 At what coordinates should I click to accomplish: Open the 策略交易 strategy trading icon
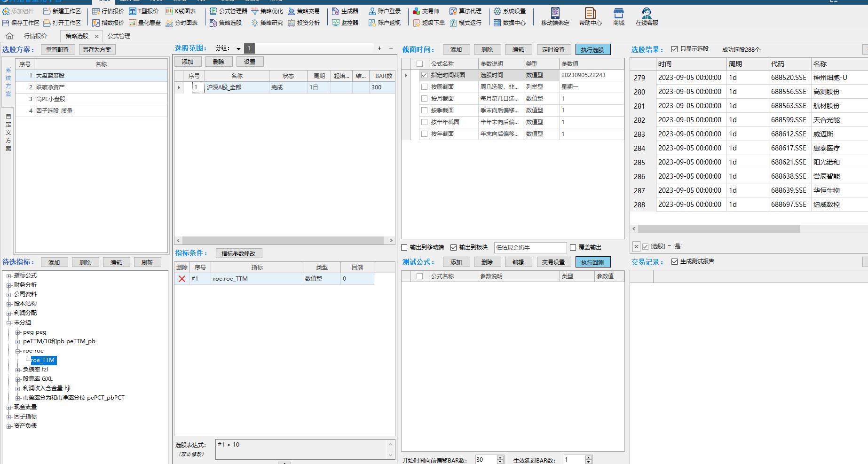pos(292,11)
